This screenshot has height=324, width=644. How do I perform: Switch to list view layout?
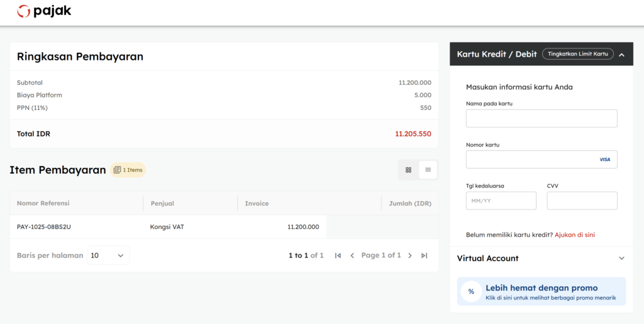click(x=428, y=170)
